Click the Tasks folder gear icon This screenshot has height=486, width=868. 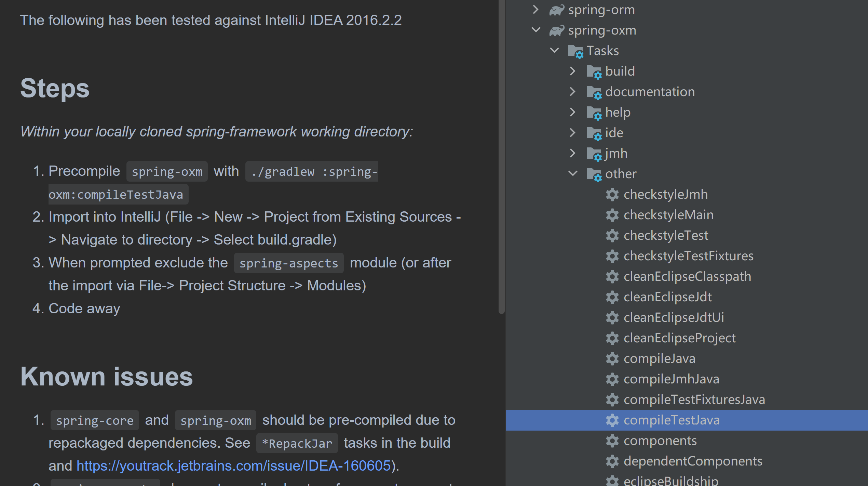(x=576, y=51)
